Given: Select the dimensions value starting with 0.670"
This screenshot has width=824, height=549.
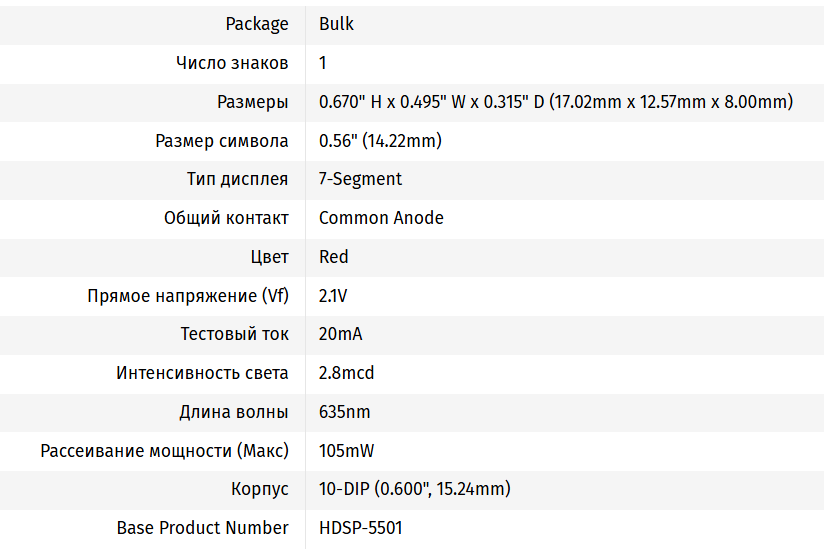Looking at the screenshot, I should pyautogui.click(x=556, y=102).
